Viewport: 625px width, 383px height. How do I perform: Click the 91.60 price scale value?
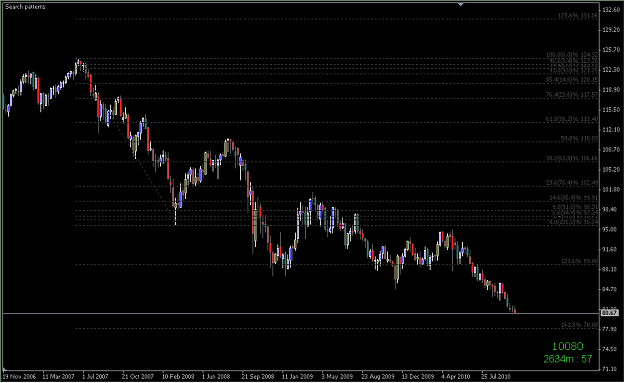coord(611,249)
